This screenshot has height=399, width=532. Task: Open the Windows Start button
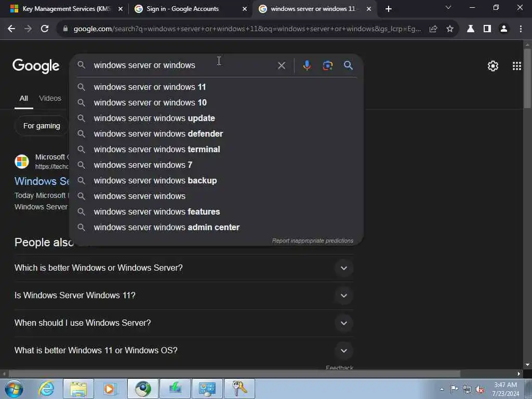pyautogui.click(x=14, y=389)
